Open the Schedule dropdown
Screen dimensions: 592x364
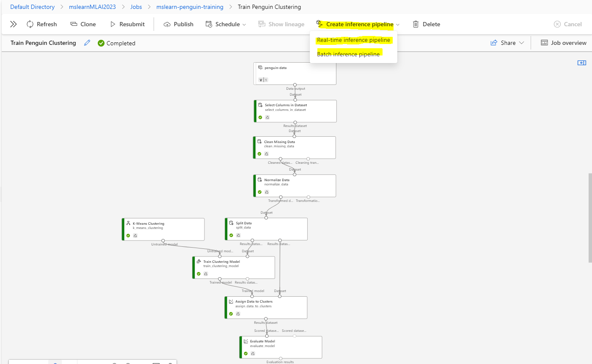click(x=226, y=24)
